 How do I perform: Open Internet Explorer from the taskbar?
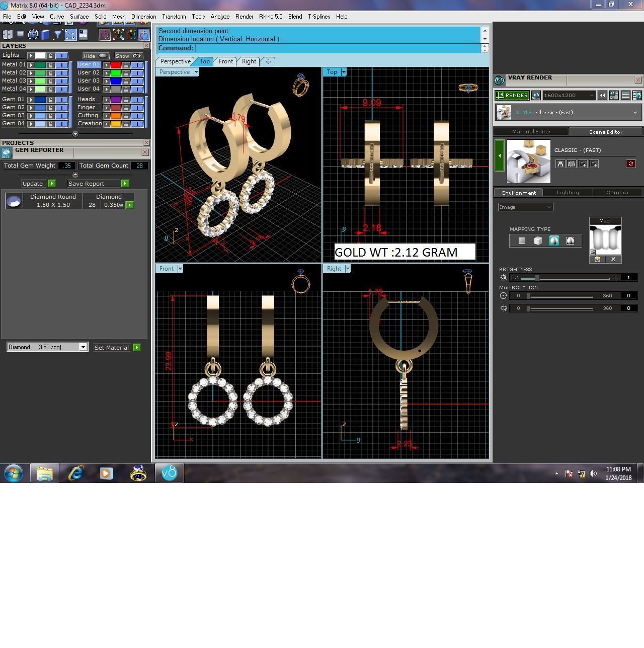pos(75,473)
